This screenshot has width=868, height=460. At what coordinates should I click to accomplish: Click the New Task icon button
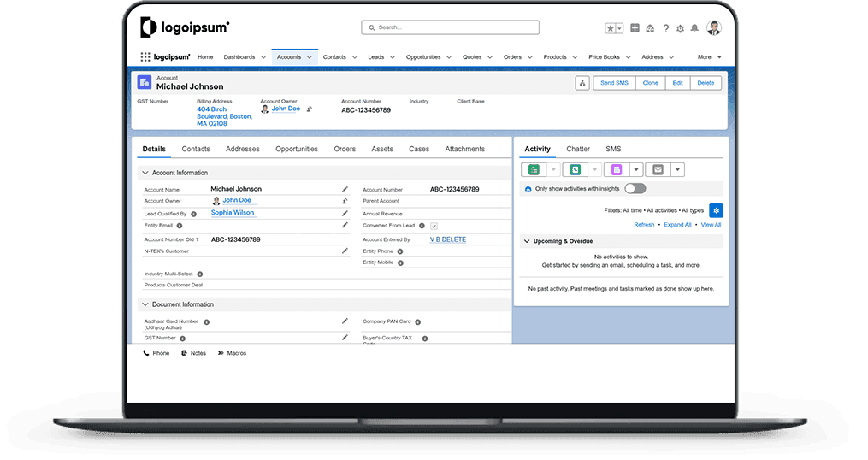pyautogui.click(x=534, y=170)
